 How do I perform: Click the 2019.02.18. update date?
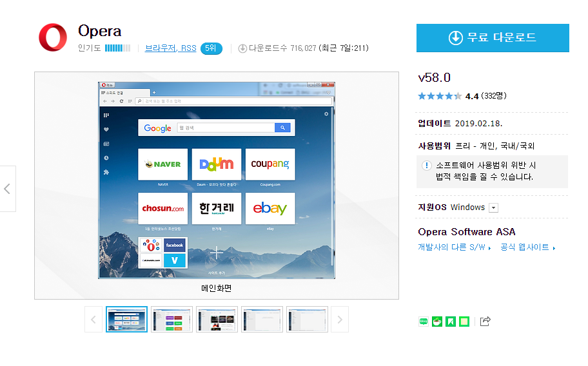[478, 124]
